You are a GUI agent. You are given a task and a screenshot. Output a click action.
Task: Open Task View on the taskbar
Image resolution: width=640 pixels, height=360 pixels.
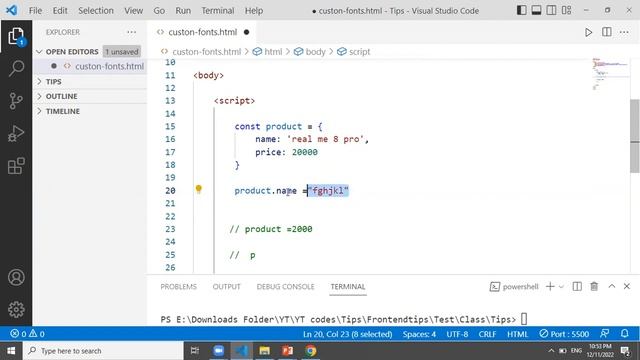pyautogui.click(x=195, y=351)
